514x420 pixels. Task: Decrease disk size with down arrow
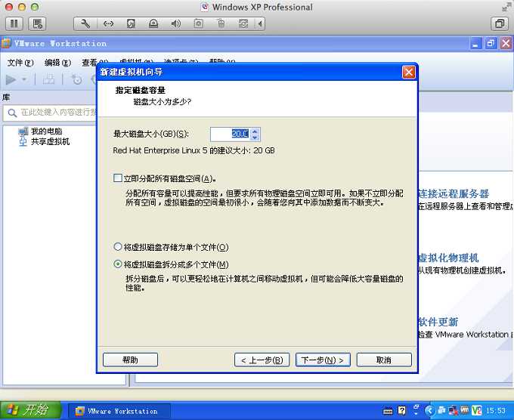(255, 137)
